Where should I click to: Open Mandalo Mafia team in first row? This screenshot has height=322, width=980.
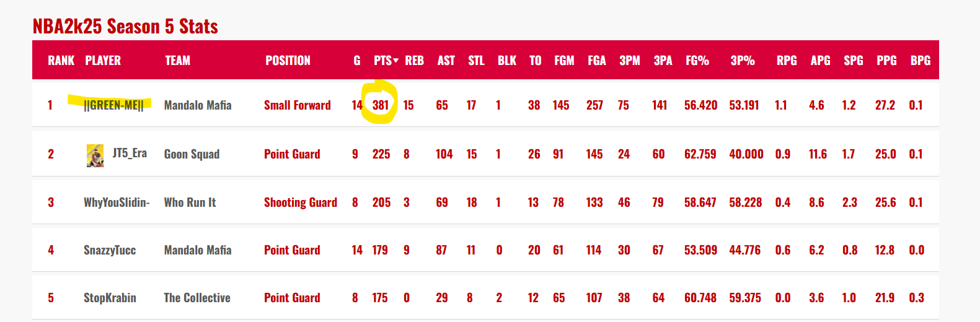point(198,105)
